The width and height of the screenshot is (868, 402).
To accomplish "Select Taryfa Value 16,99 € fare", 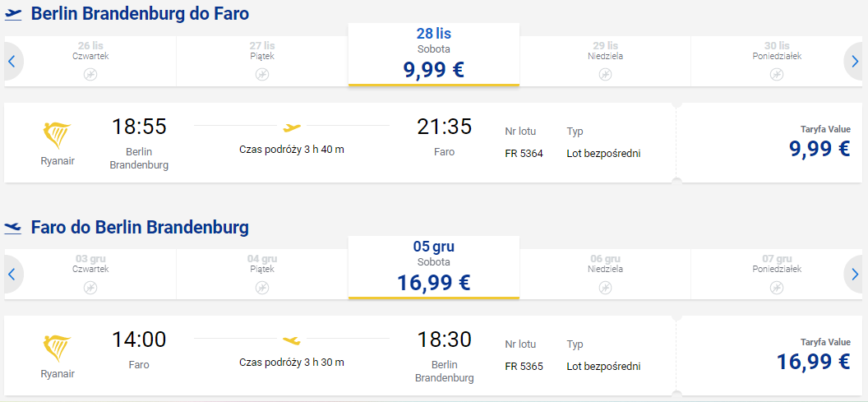I will tap(769, 355).
